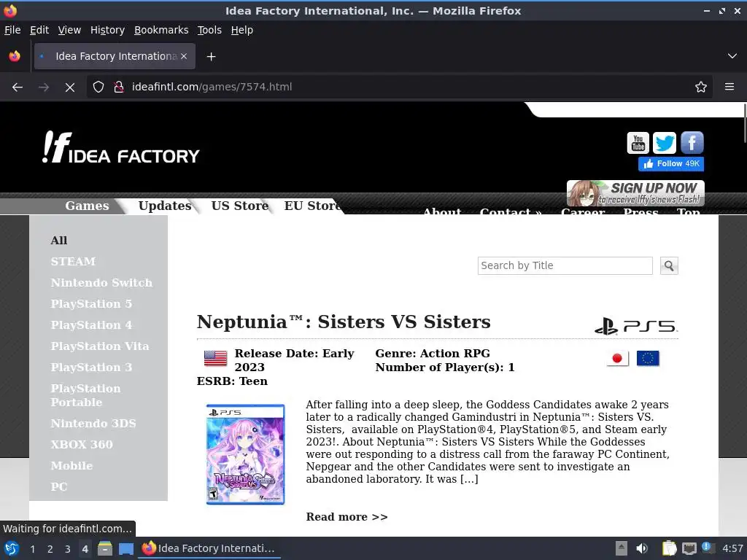
Task: Click the Facebook Follow 49K button
Action: pyautogui.click(x=671, y=164)
